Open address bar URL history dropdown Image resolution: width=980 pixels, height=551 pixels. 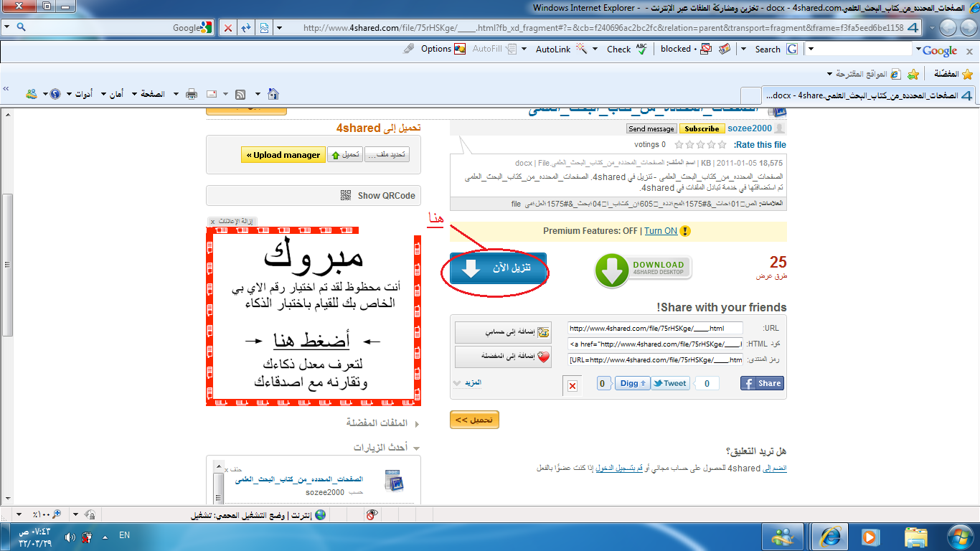coord(279,28)
